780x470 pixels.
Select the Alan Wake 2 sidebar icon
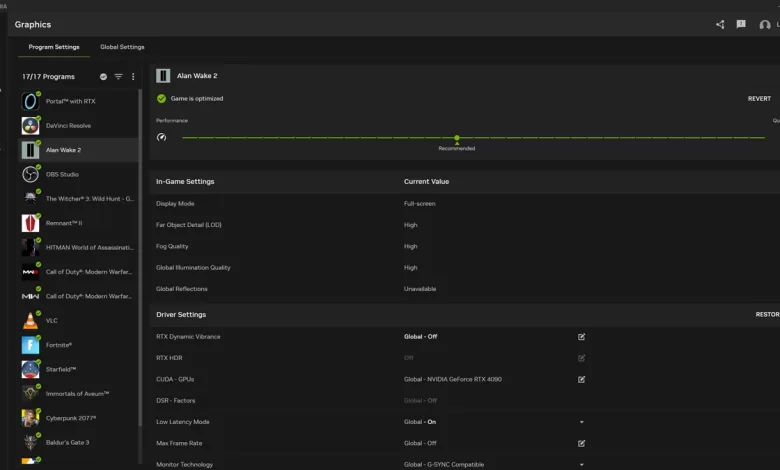pyautogui.click(x=30, y=150)
